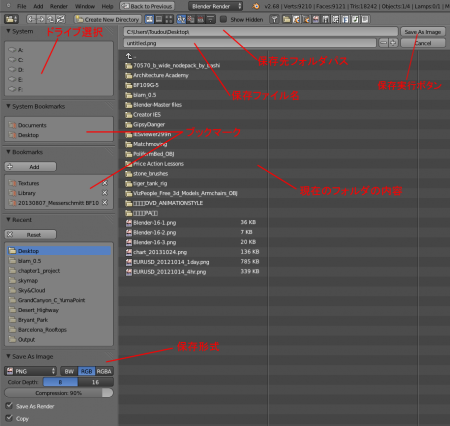Click the sort alphabetically icon
The height and width of the screenshot is (426, 450).
pyautogui.click(x=181, y=19)
